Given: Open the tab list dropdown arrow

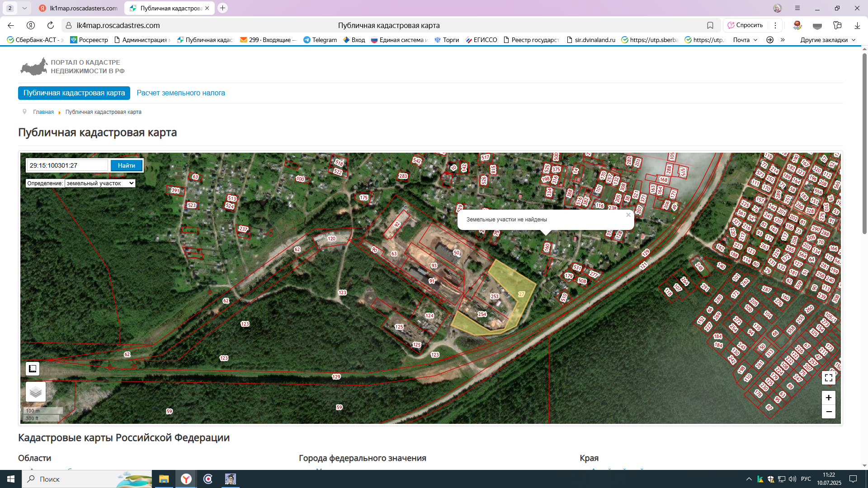Looking at the screenshot, I should (x=24, y=8).
